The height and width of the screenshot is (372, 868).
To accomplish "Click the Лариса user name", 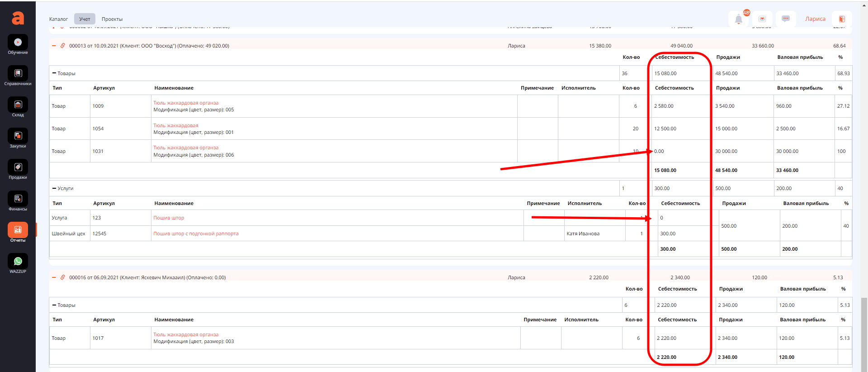I will pos(815,19).
